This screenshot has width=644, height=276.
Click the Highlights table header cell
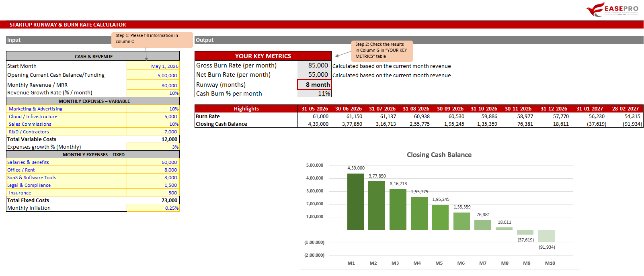[x=246, y=108]
